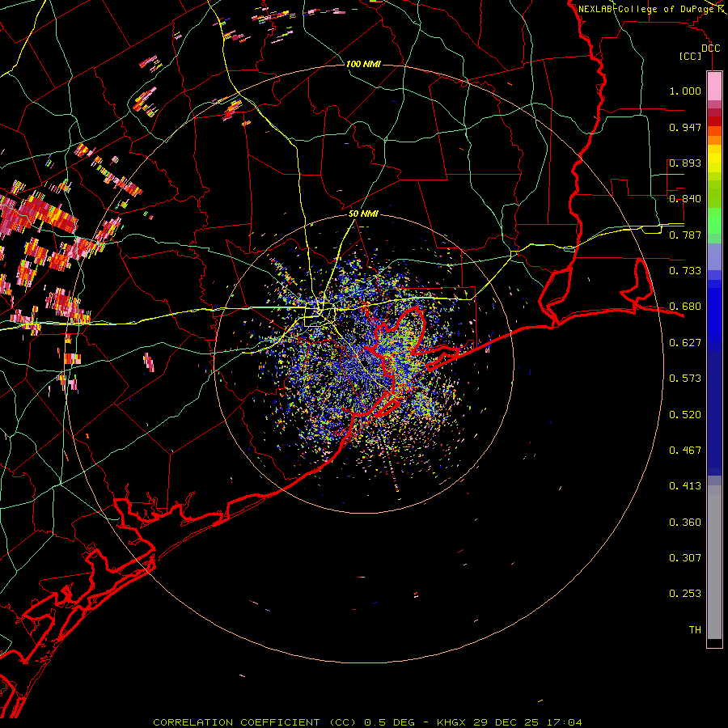
Task: Click the 0.733 color scale value
Action: pyautogui.click(x=685, y=271)
